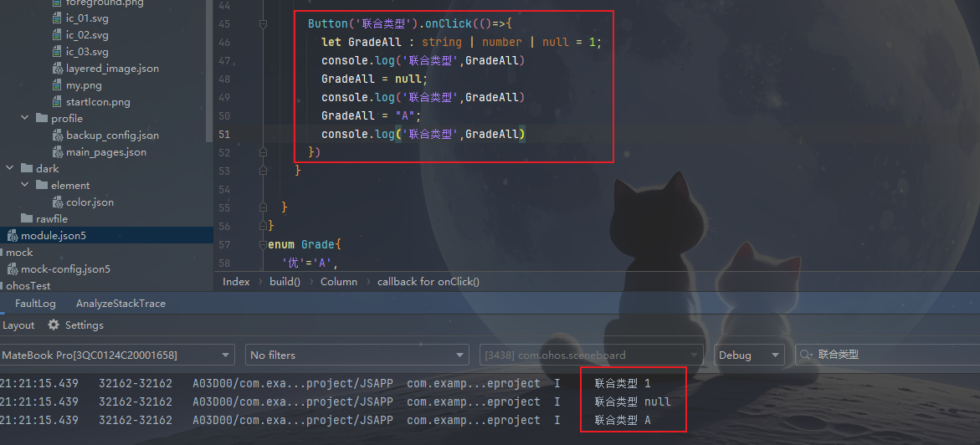Click the startIcon.png image file icon
Screen dimensions: 980x445
click(58, 102)
